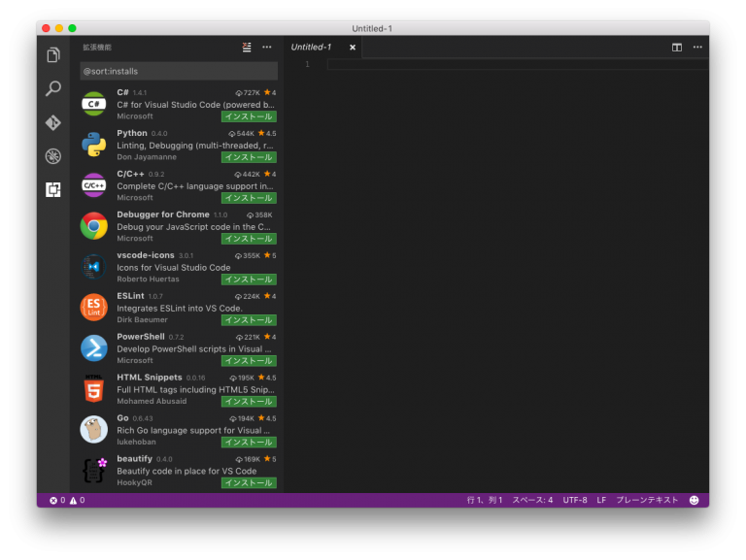Open Debugger for Chrome extension title
The width and height of the screenshot is (746, 560).
point(163,214)
